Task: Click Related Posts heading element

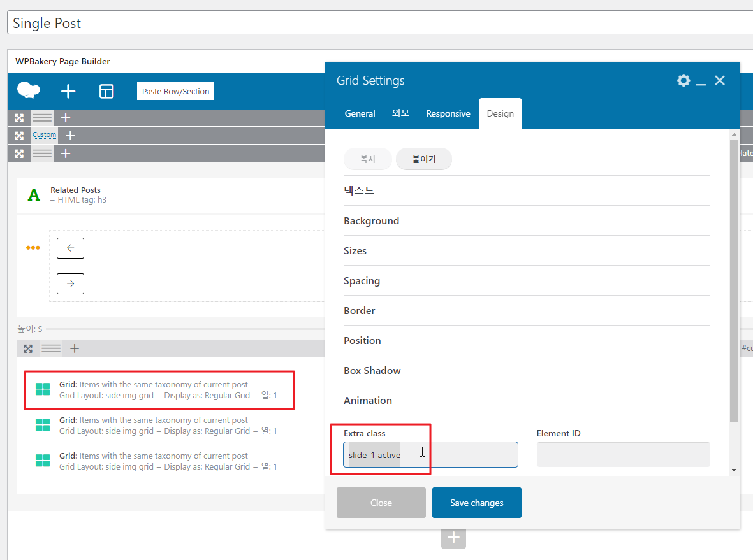Action: (75, 190)
